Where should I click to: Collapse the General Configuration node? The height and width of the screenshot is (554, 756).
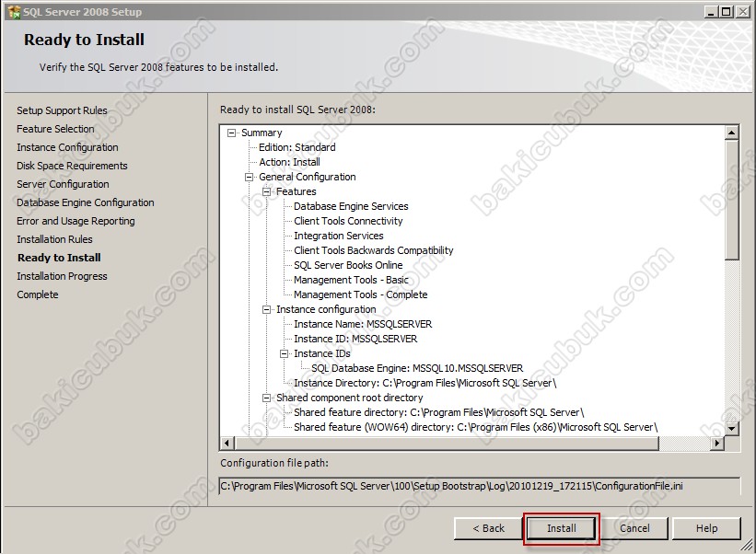(x=249, y=177)
